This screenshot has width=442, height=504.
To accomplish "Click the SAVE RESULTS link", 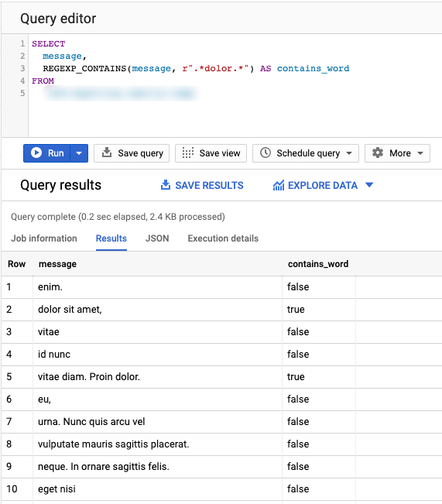I will tap(209, 186).
